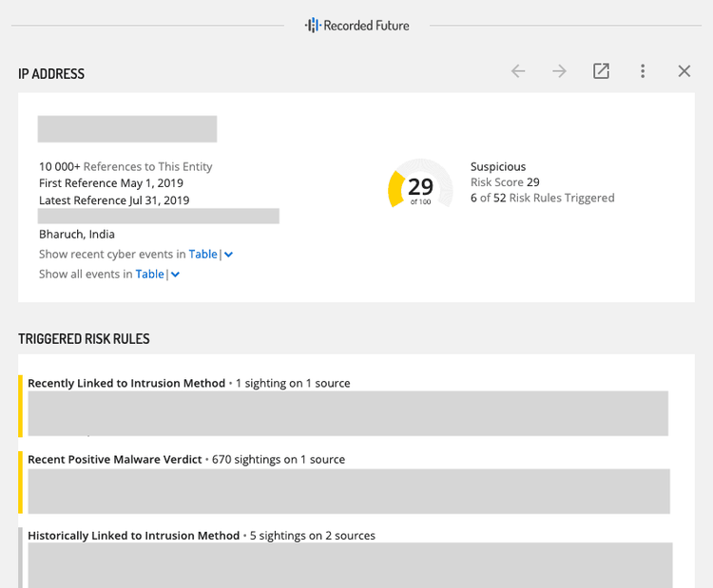Image resolution: width=713 pixels, height=588 pixels.
Task: Click the risk score gauge showing 29
Action: (420, 187)
